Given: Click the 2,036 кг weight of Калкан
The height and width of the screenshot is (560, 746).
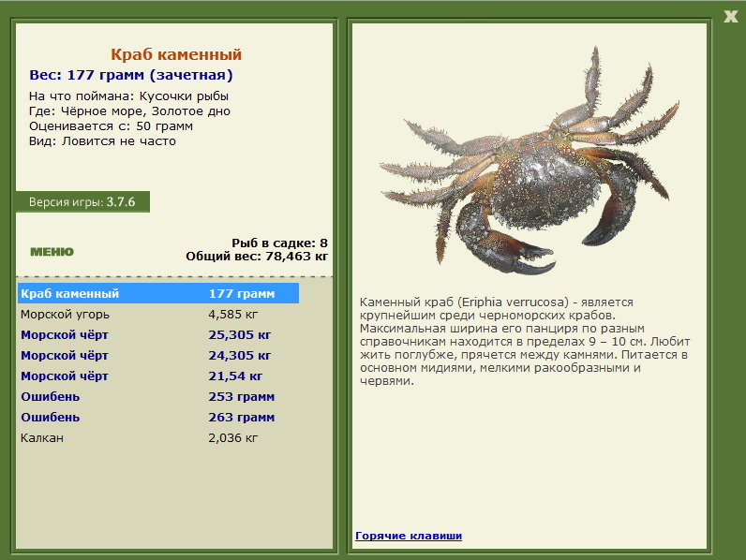Looking at the screenshot, I should [x=233, y=438].
